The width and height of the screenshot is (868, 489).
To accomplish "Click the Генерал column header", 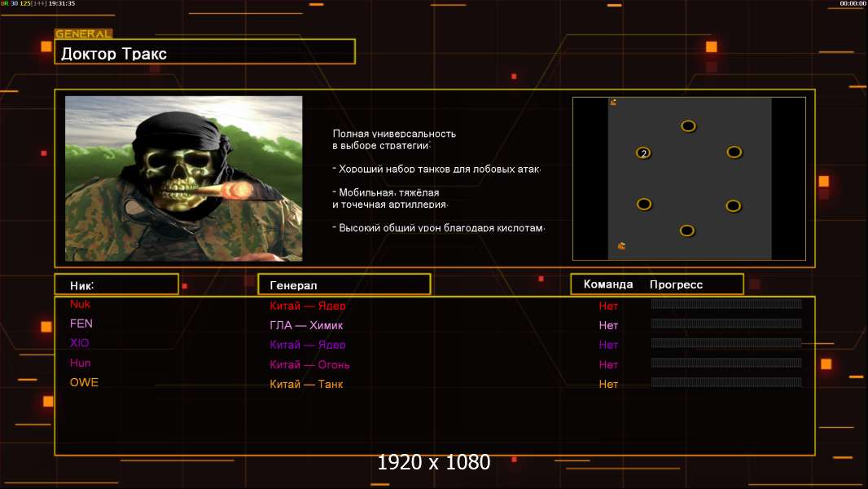I will click(344, 284).
